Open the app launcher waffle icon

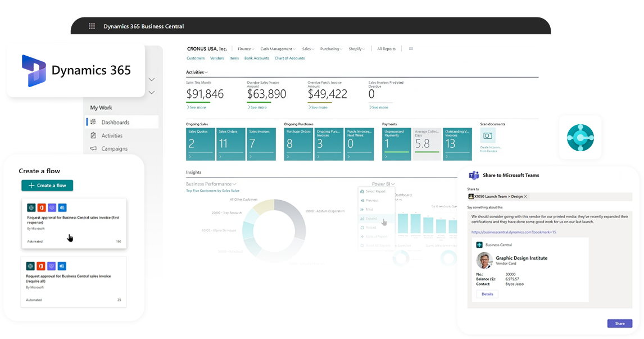pos(92,26)
